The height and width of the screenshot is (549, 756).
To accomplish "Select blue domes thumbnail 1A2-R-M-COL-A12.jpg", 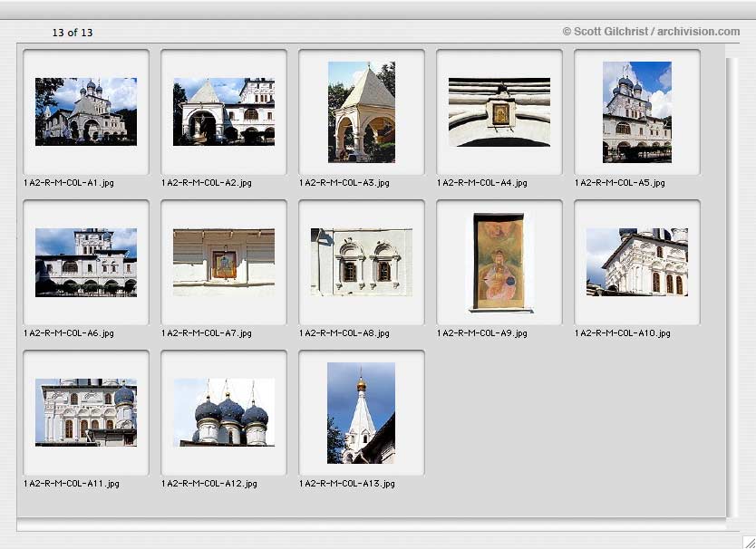I will (x=224, y=412).
